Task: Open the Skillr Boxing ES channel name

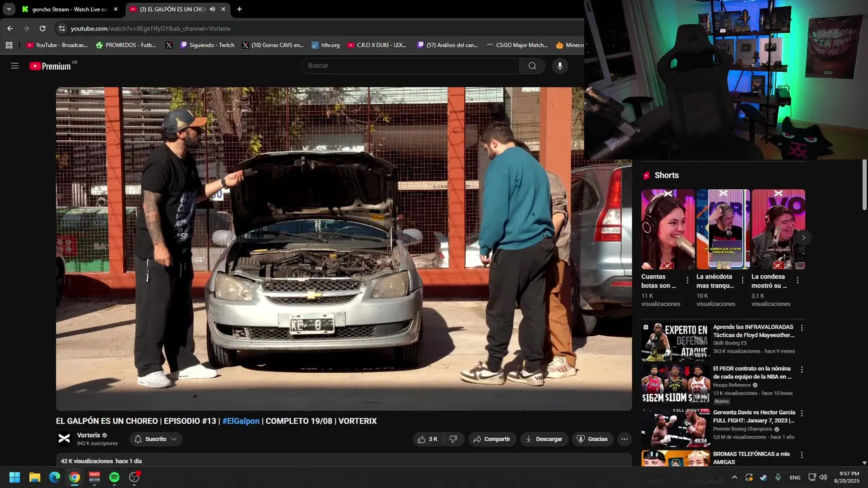Action: coord(730,343)
